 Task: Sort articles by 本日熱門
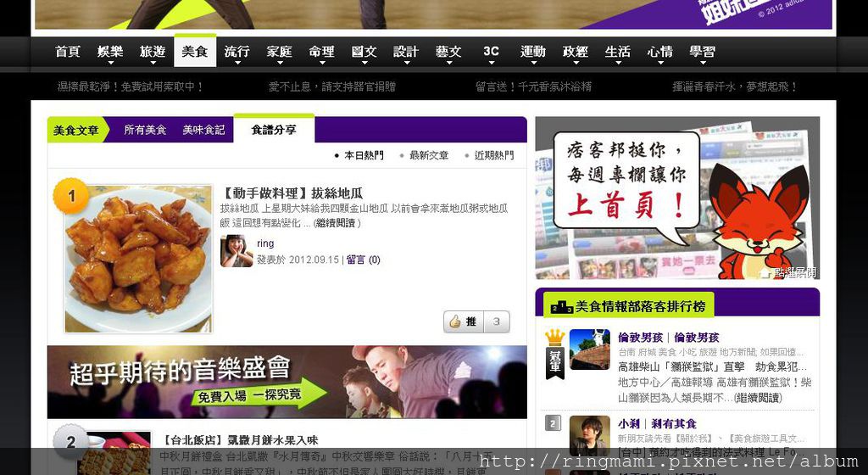[364, 155]
